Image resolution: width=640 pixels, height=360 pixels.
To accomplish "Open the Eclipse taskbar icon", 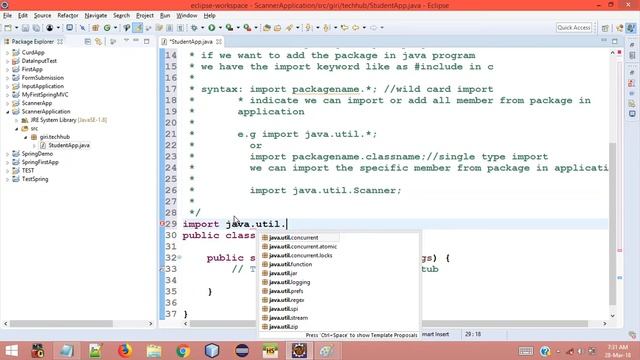I will pos(242,351).
